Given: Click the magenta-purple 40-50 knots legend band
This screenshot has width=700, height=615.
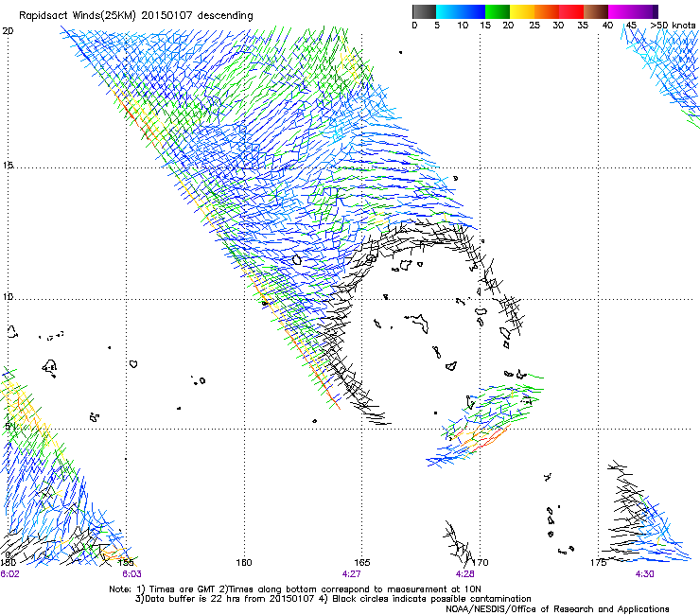Looking at the screenshot, I should (x=633, y=11).
